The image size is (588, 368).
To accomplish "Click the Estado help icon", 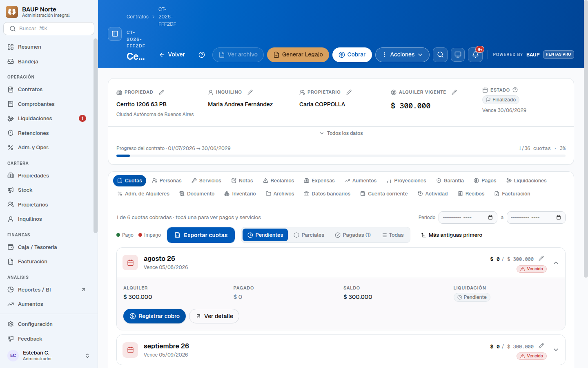I will tap(515, 90).
